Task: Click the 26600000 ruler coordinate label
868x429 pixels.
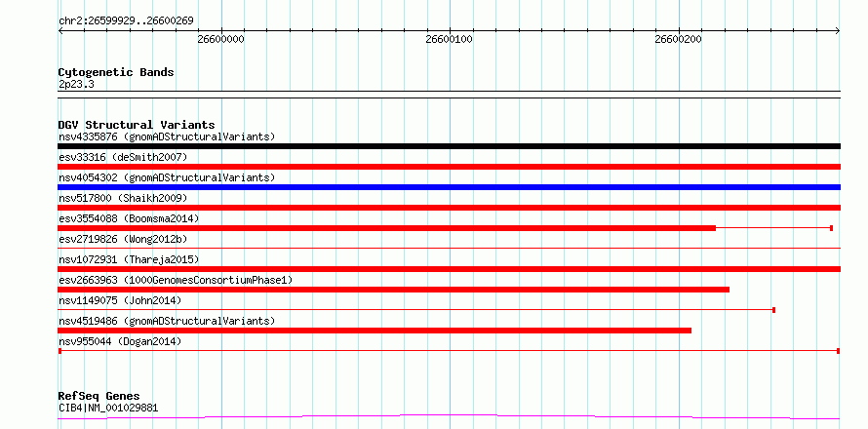Action: point(220,39)
